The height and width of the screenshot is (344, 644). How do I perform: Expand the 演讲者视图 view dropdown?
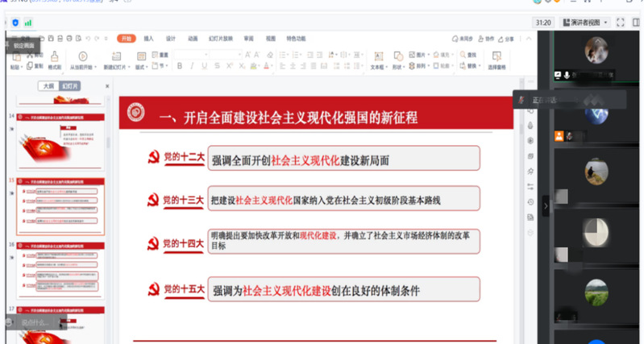[583, 22]
